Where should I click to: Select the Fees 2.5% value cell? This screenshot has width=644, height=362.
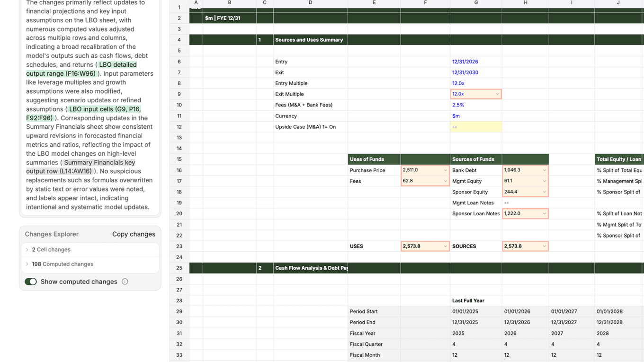476,105
